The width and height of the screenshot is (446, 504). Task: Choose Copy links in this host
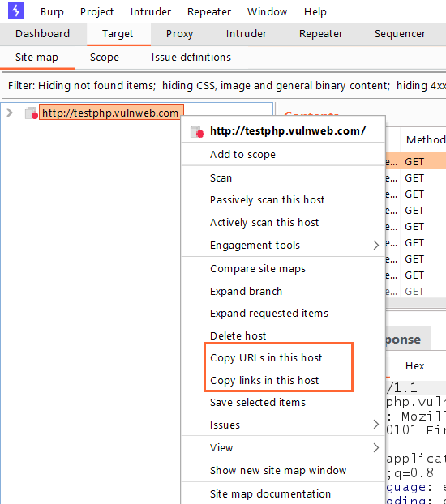pos(283,380)
